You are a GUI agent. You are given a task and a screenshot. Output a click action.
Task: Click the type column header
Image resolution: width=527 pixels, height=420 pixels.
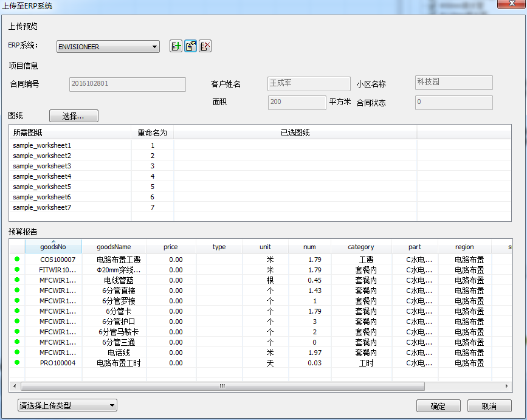[219, 247]
